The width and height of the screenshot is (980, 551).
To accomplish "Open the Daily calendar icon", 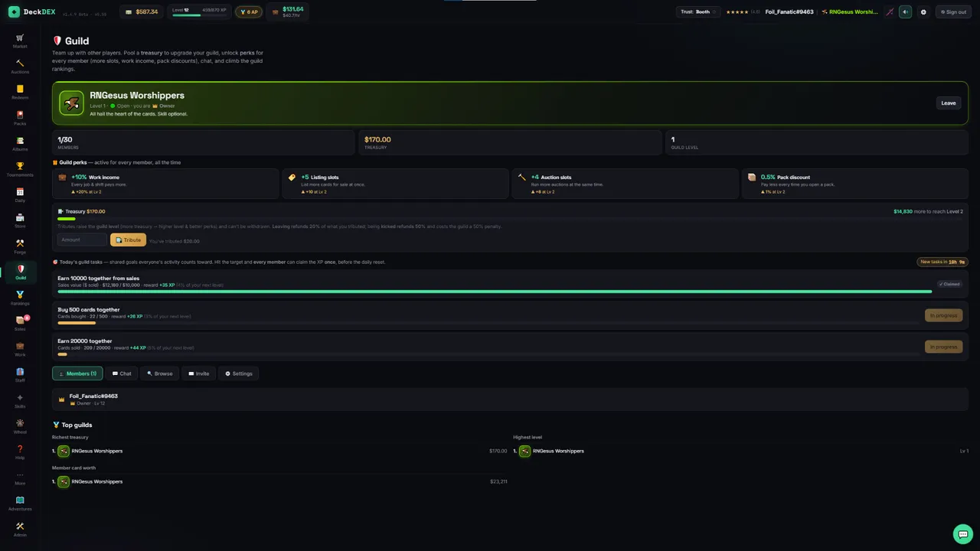I will point(20,195).
